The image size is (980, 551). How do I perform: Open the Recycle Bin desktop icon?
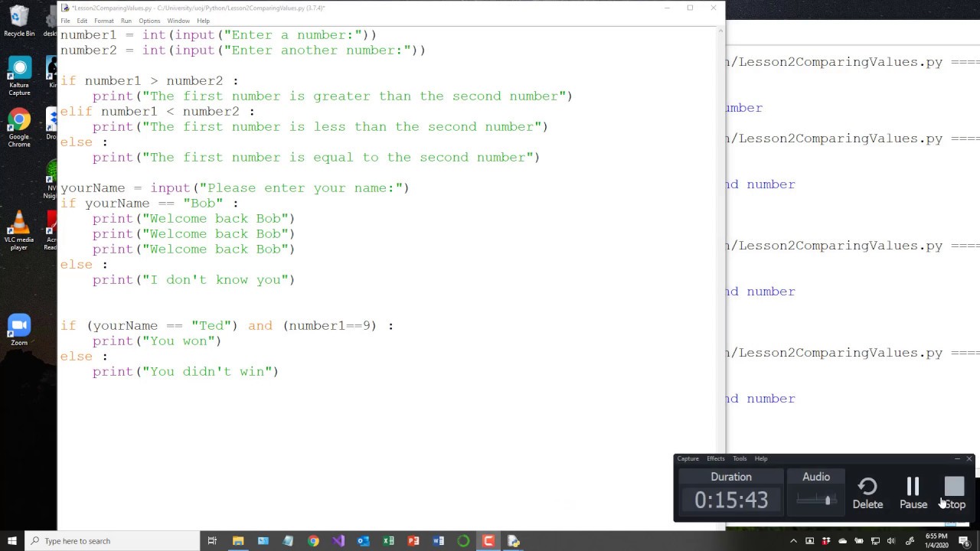[19, 21]
